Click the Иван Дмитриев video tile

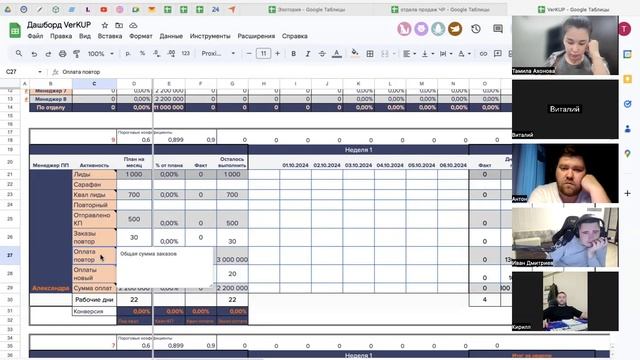coord(565,237)
